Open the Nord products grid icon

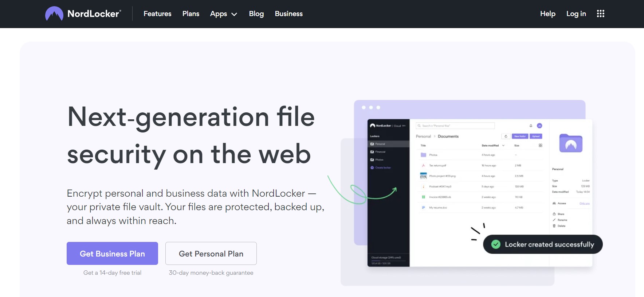point(601,14)
